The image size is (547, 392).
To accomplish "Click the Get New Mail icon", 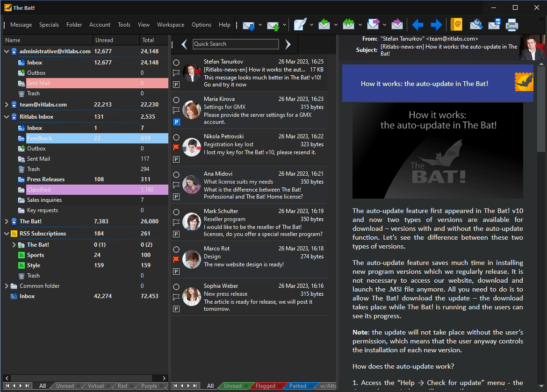I will click(x=249, y=25).
